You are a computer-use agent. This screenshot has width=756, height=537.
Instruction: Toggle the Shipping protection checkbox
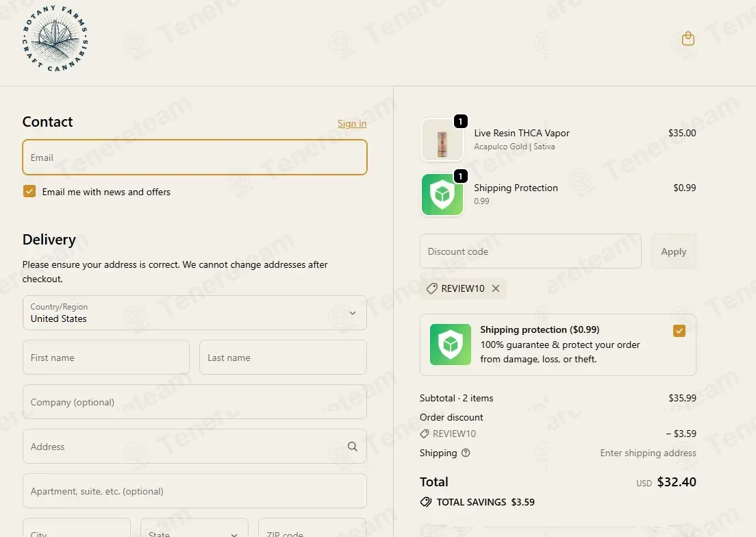coord(679,331)
